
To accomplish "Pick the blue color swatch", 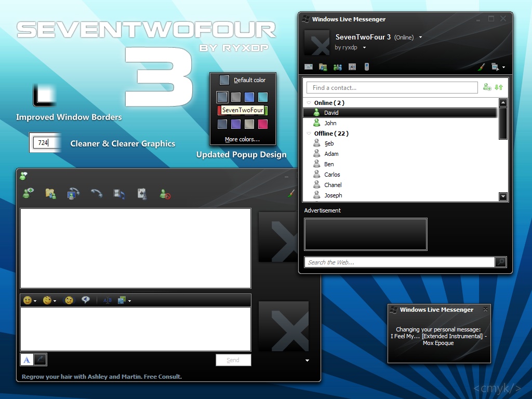I will point(249,97).
